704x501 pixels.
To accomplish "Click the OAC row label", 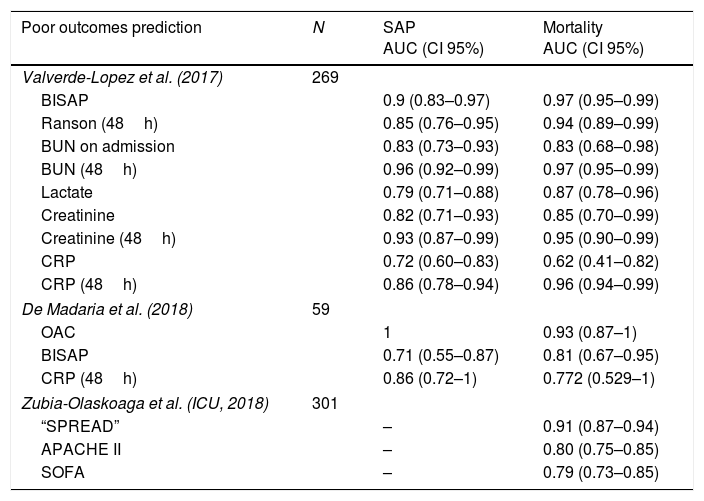I will (59, 332).
